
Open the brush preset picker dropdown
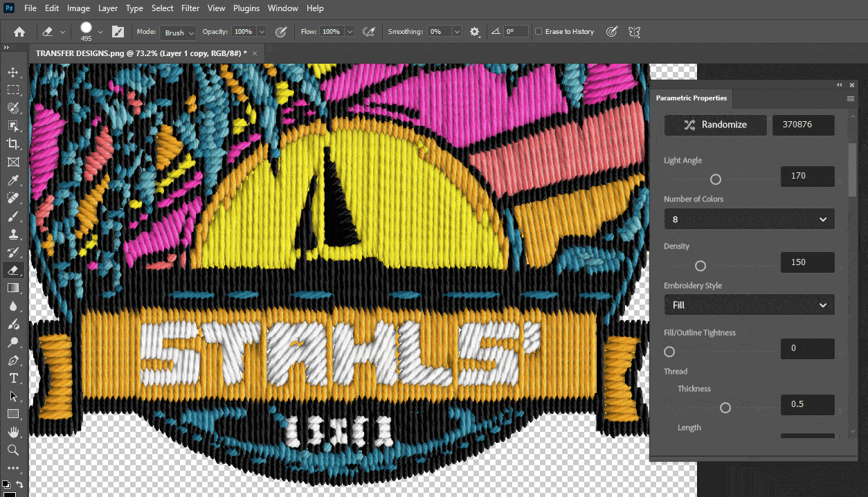100,32
